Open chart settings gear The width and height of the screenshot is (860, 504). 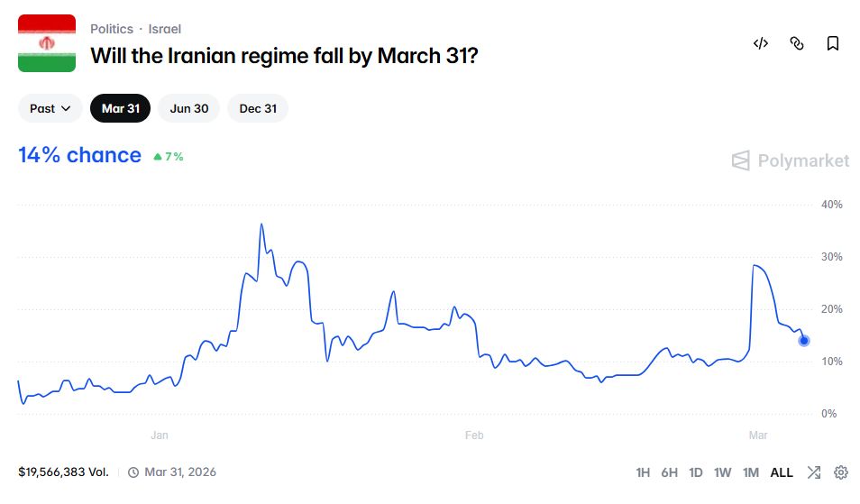[841, 472]
